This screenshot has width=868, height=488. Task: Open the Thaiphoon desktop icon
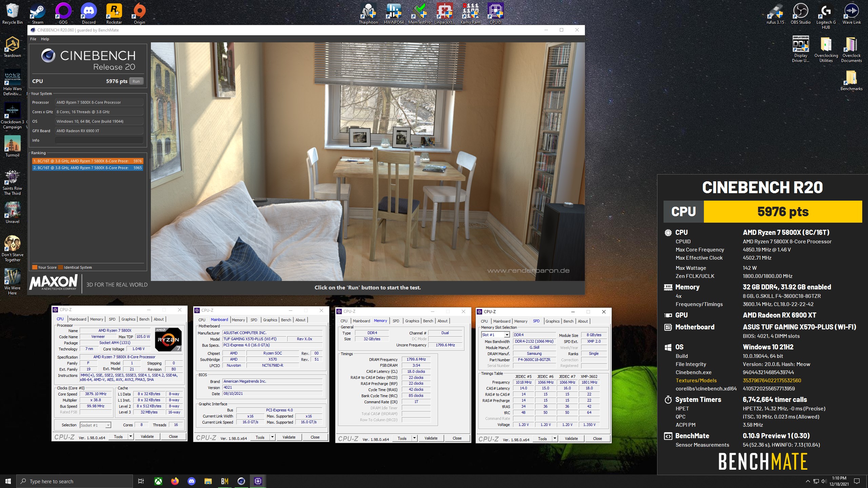[368, 14]
